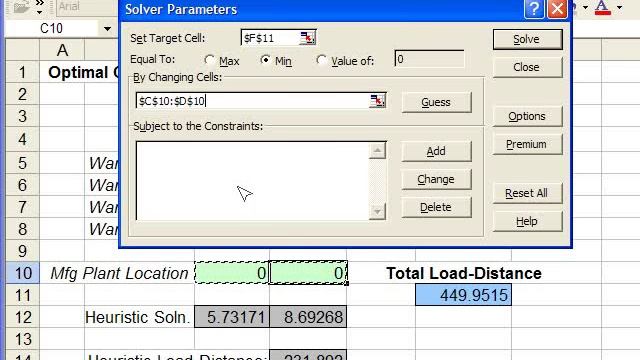This screenshot has height=360, width=640.
Task: Open the Arial font name box
Action: click(87, 7)
